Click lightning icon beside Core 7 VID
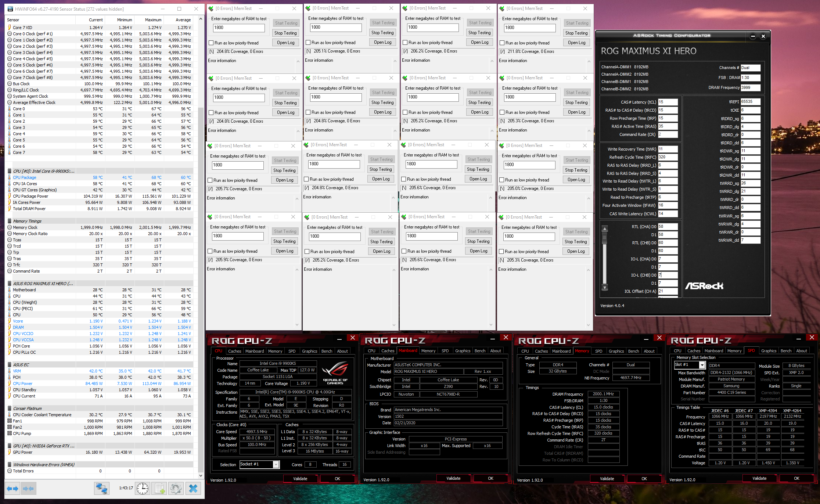Viewport: 820px width, 504px height. [x=10, y=28]
